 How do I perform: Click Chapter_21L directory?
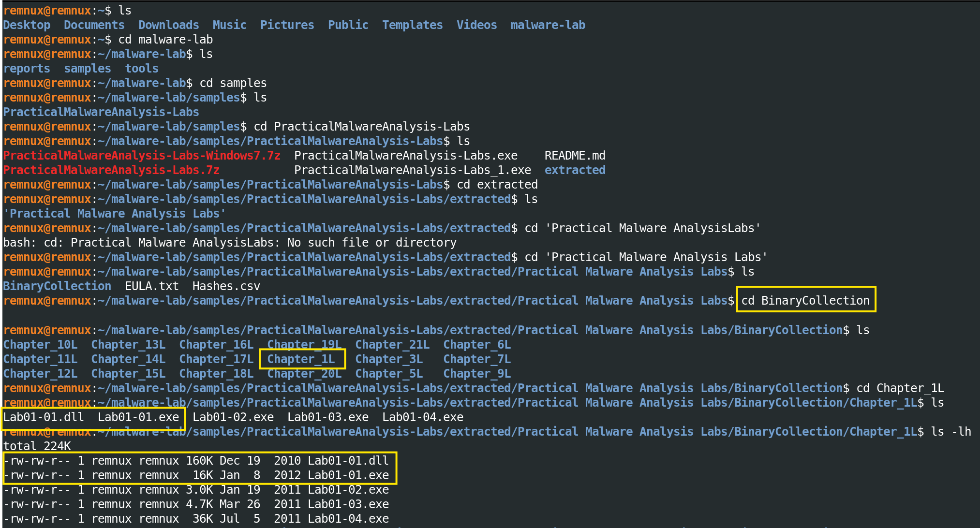point(392,345)
